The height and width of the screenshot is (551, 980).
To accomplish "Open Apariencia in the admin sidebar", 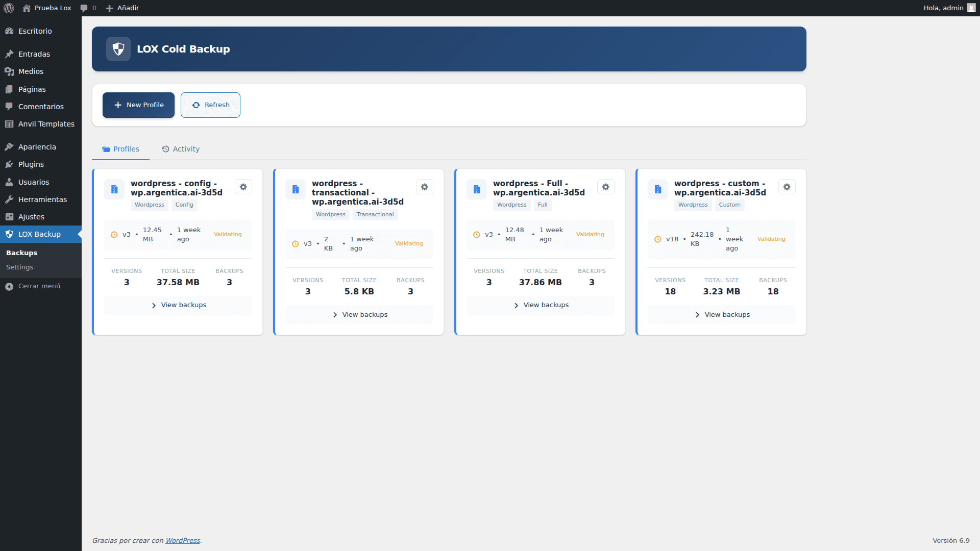I will point(37,146).
